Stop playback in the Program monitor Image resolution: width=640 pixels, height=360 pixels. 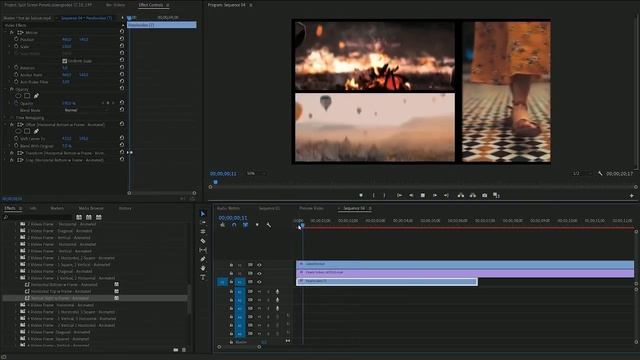[423, 196]
